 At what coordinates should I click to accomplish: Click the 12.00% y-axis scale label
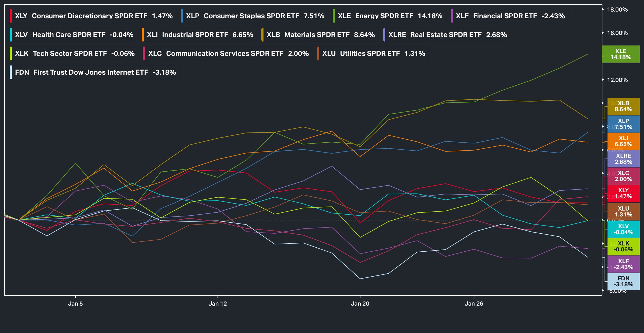[617, 80]
